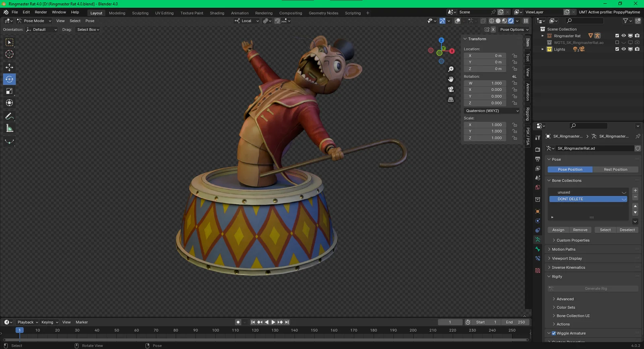This screenshot has height=349, width=644.
Task: Select the Breakdowner pose tool
Action: [9, 141]
